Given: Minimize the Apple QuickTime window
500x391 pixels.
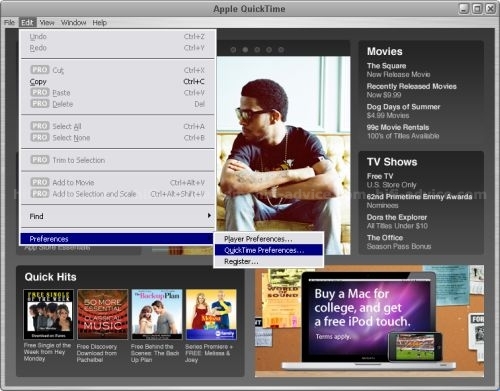Looking at the screenshot, I should (x=464, y=9).
